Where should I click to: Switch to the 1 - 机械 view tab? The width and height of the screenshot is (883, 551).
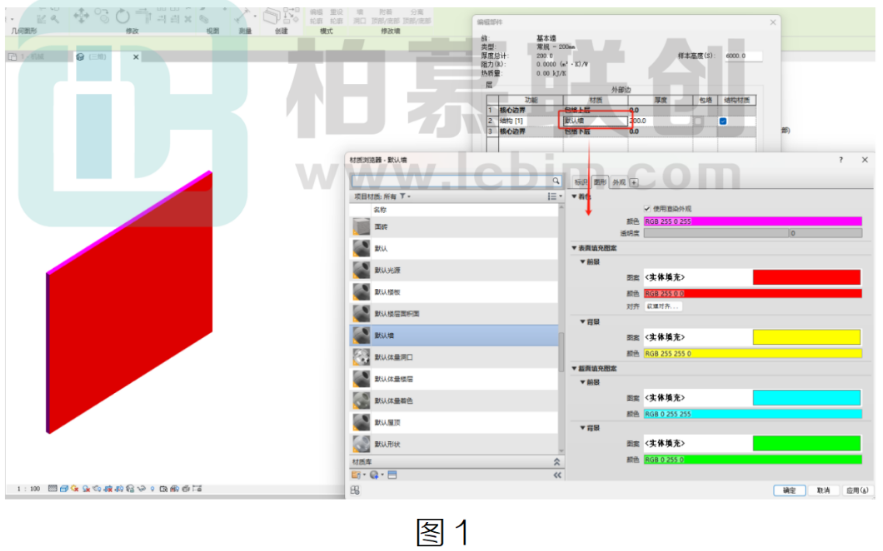[x=39, y=57]
